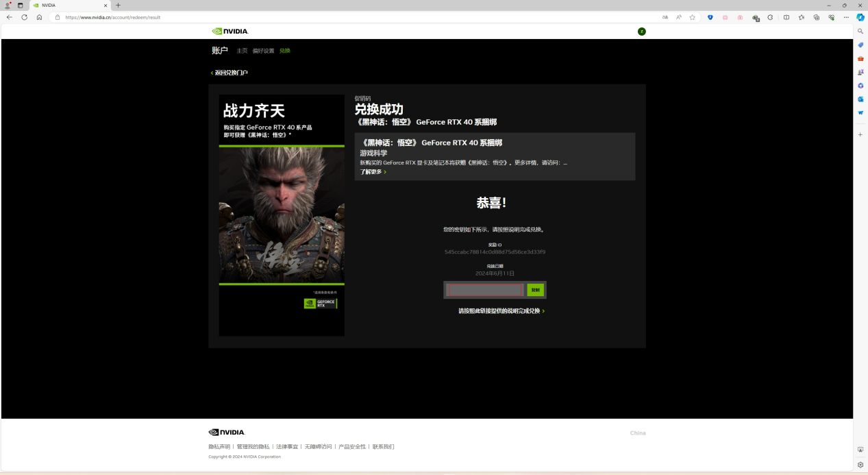The width and height of the screenshot is (868, 475).
Task: Add this page to favorites star
Action: [x=692, y=17]
